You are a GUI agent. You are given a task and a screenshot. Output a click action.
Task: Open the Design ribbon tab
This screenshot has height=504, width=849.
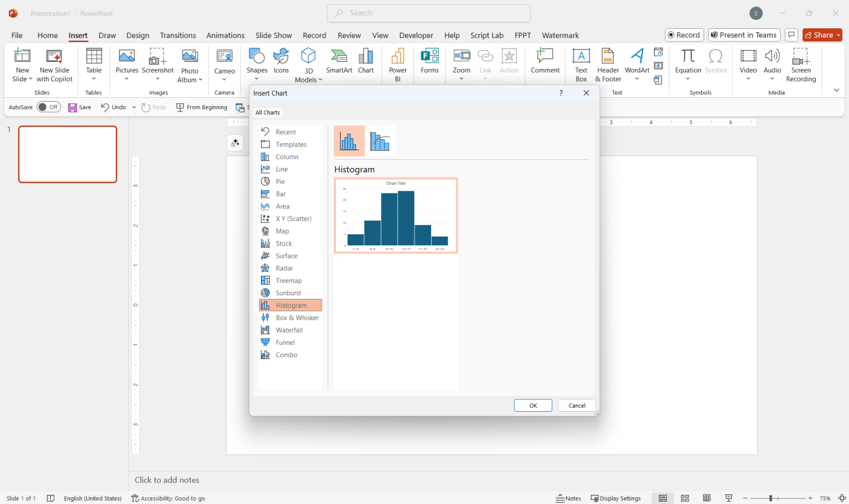[x=138, y=35]
